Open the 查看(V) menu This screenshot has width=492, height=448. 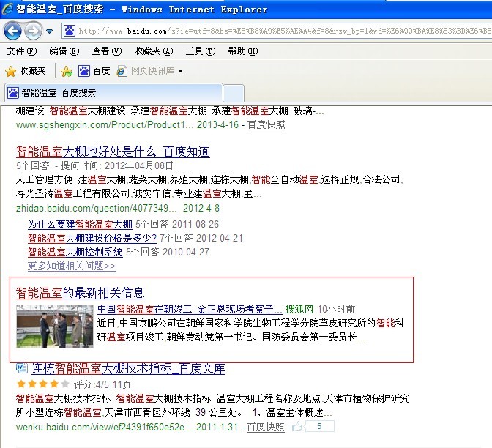[x=107, y=51]
